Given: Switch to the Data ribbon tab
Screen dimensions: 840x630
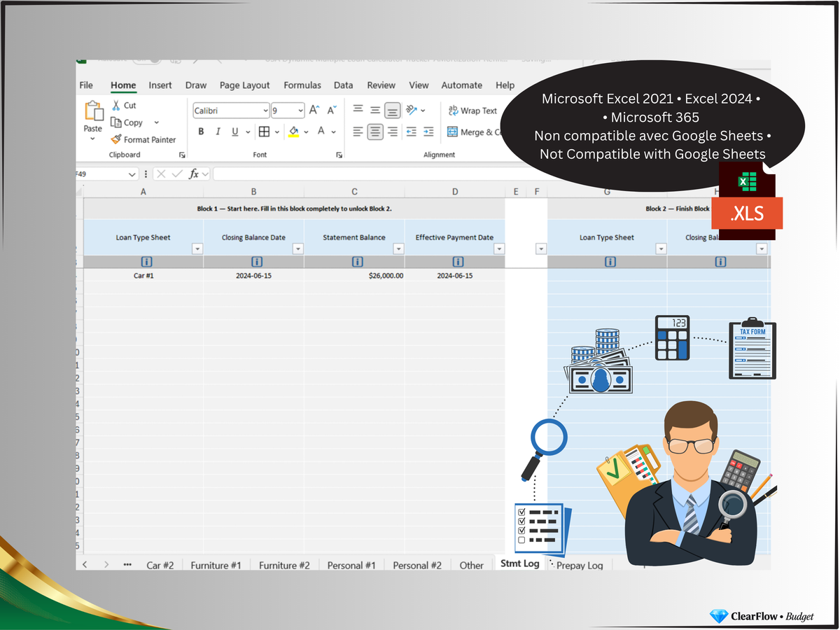Looking at the screenshot, I should (x=343, y=85).
